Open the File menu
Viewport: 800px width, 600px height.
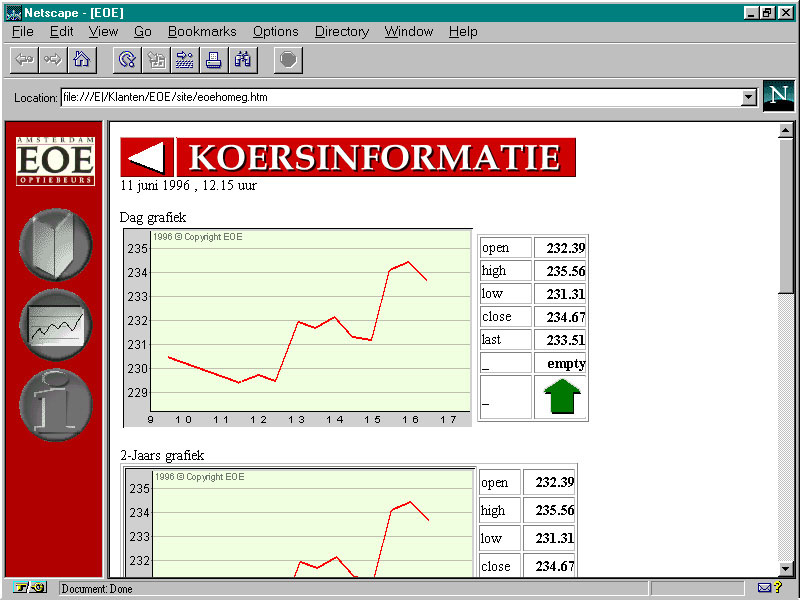click(22, 32)
